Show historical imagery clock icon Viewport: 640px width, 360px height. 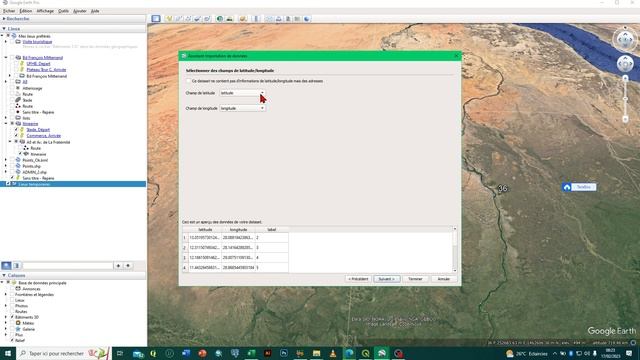[x=220, y=19]
